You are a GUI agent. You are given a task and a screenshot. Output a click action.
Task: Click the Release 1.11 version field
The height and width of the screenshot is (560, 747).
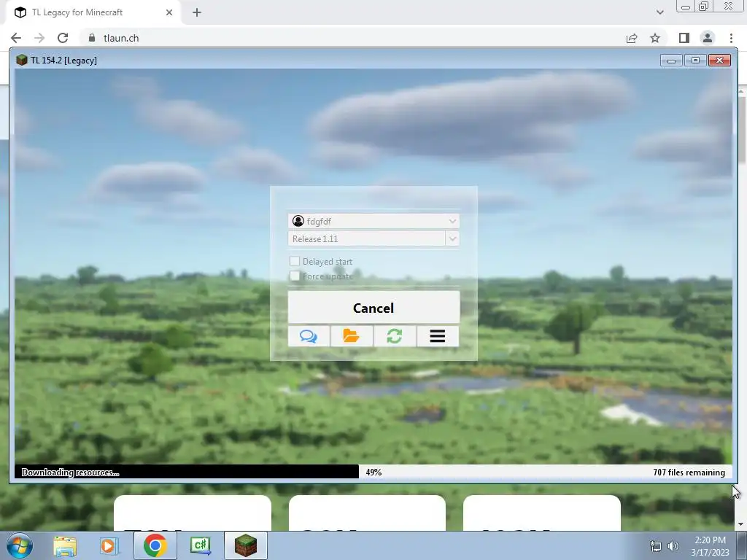(x=367, y=238)
